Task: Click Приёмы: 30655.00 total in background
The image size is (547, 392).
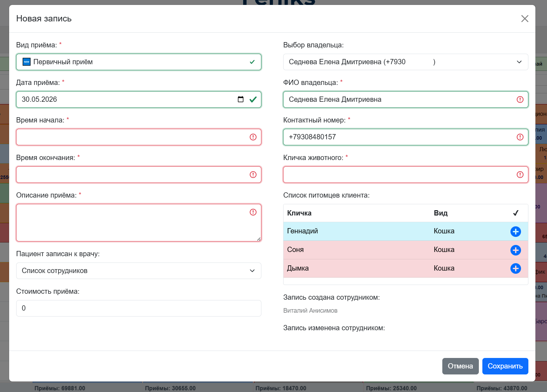Action: click(170, 388)
